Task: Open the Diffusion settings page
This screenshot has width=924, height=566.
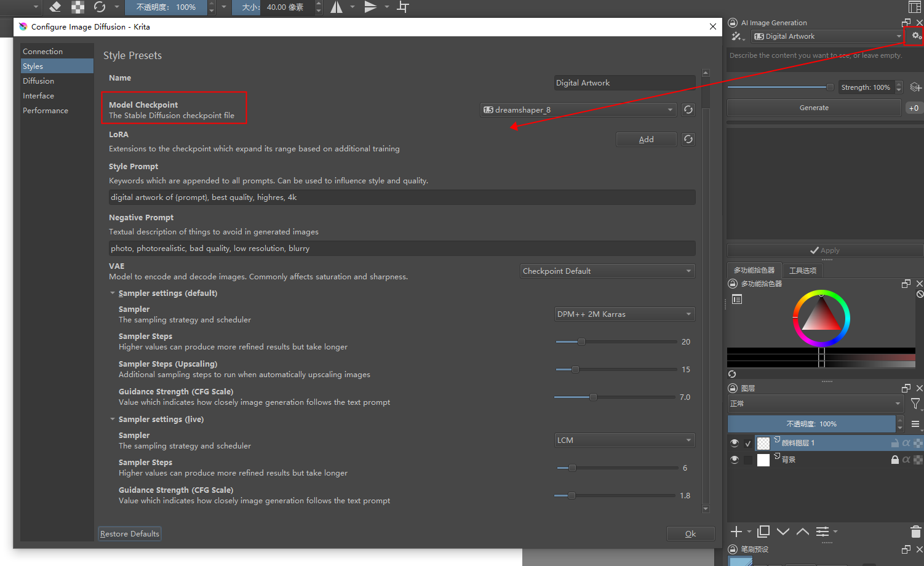Action: (57, 81)
